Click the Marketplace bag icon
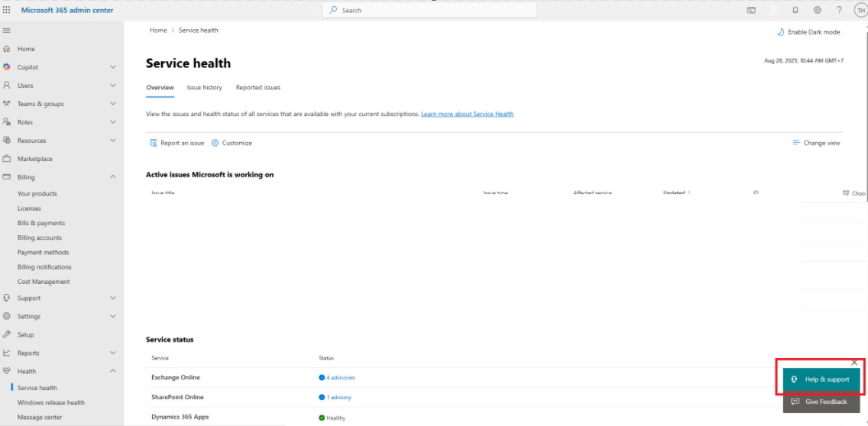The image size is (868, 426). [x=7, y=159]
